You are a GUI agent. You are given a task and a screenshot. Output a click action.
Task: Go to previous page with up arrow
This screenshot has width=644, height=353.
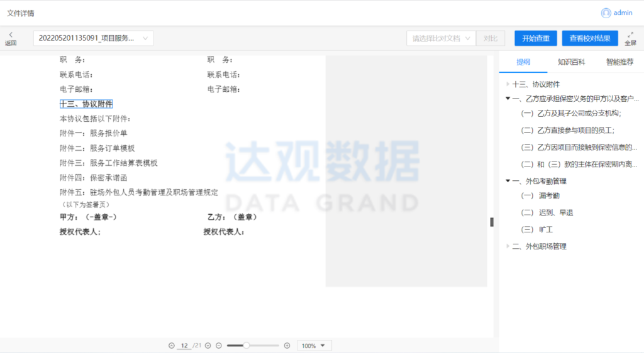tap(172, 345)
